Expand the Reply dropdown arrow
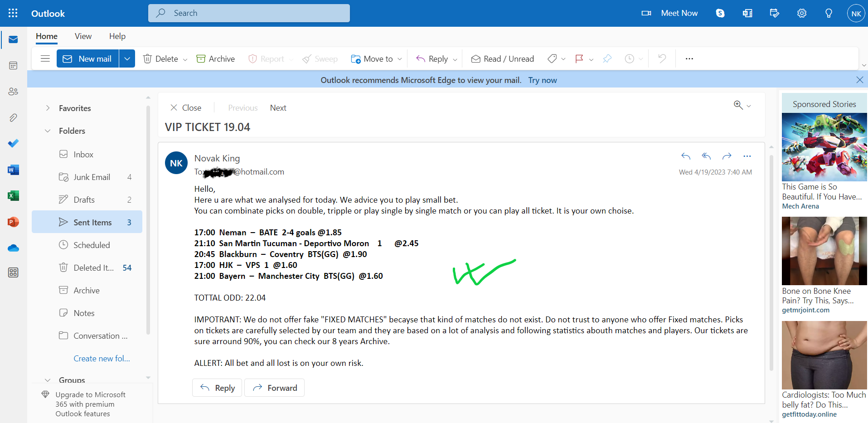This screenshot has height=423, width=868. pos(455,59)
